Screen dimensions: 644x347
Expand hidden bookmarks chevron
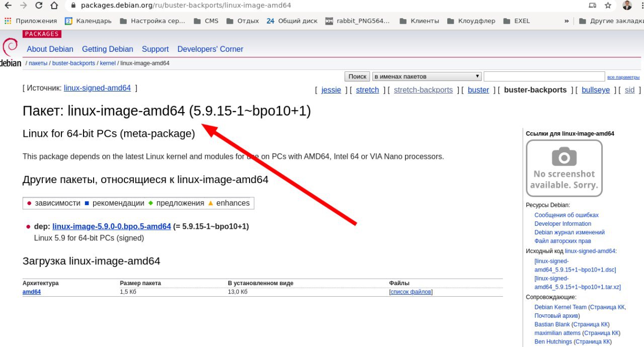[567, 21]
